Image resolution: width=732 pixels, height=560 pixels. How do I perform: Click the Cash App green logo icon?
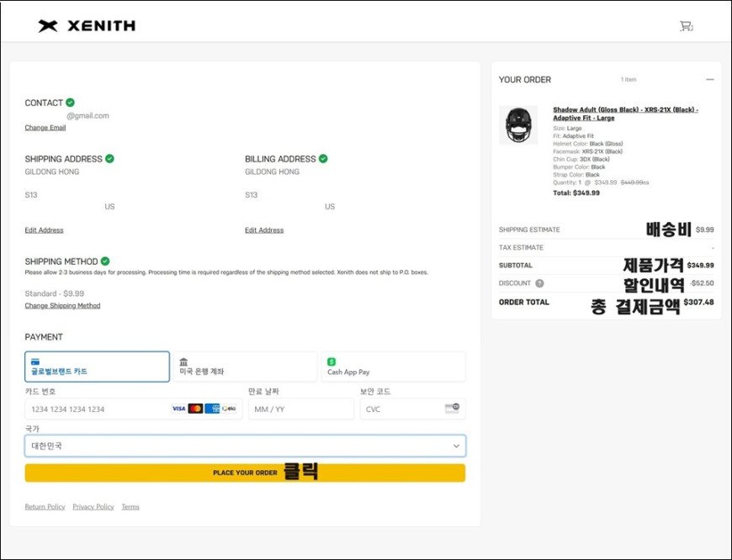[x=332, y=362]
